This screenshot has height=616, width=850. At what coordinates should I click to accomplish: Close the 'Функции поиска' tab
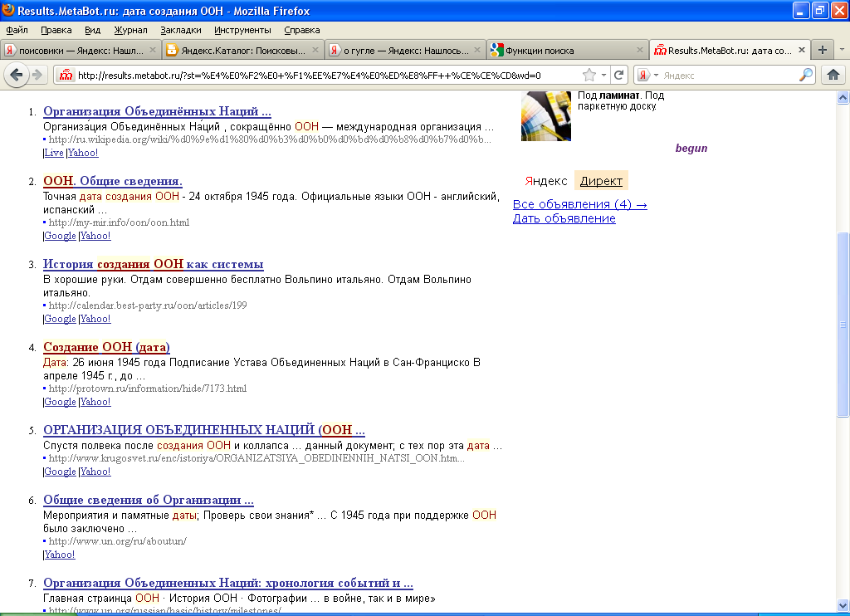(x=640, y=50)
